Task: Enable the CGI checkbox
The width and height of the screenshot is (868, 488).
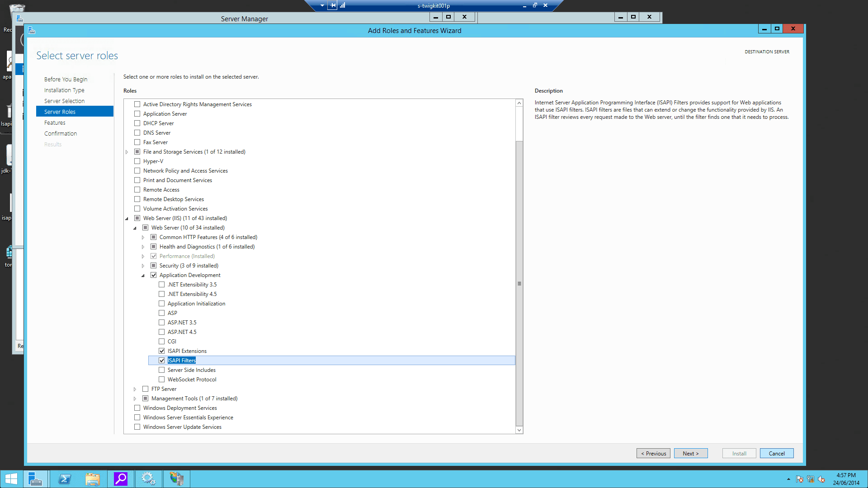Action: pyautogui.click(x=161, y=342)
